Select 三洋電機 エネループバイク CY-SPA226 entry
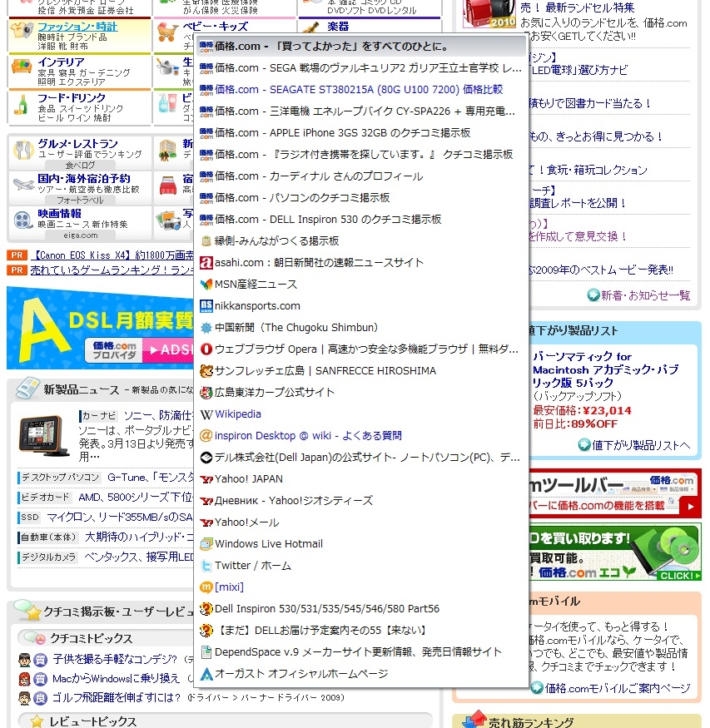 361,111
